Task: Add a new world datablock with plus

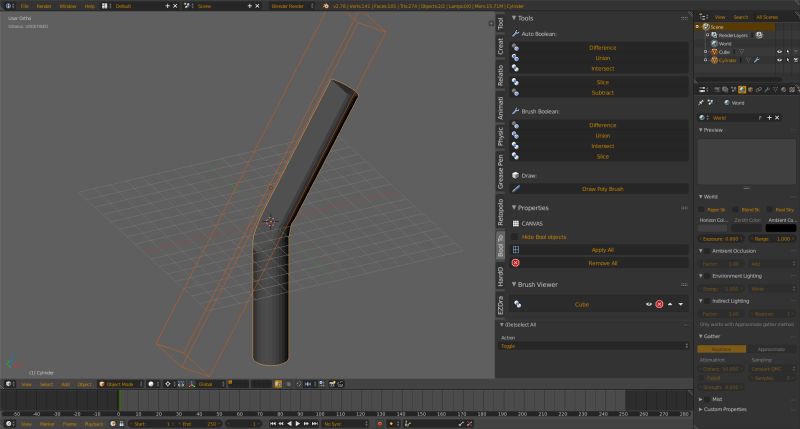Action: [x=769, y=118]
